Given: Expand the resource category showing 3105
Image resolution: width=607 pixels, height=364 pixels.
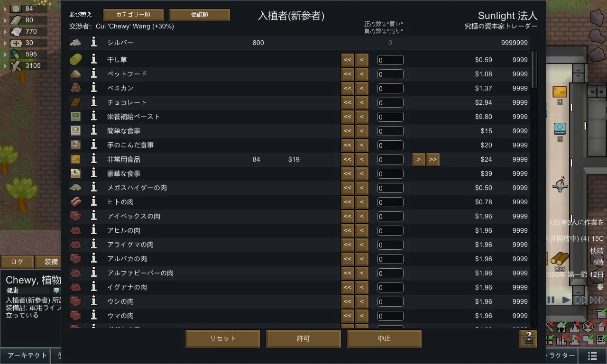Looking at the screenshot, I should point(5,65).
